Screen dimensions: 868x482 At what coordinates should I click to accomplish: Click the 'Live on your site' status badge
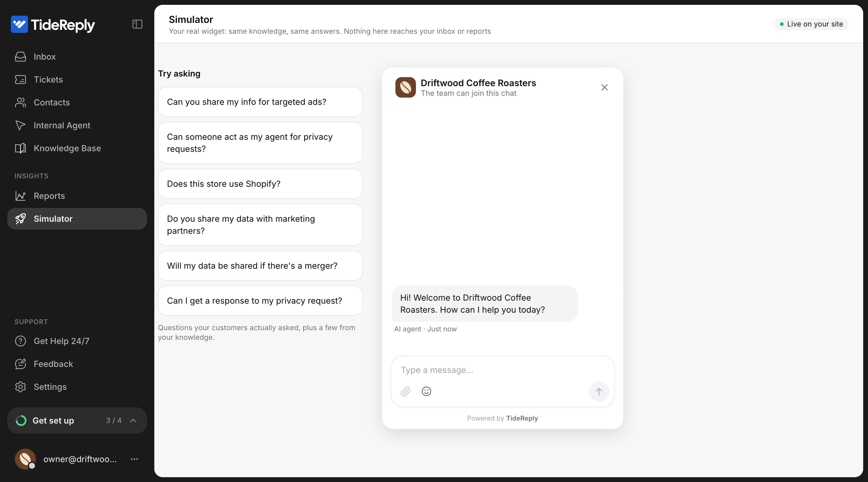[811, 24]
